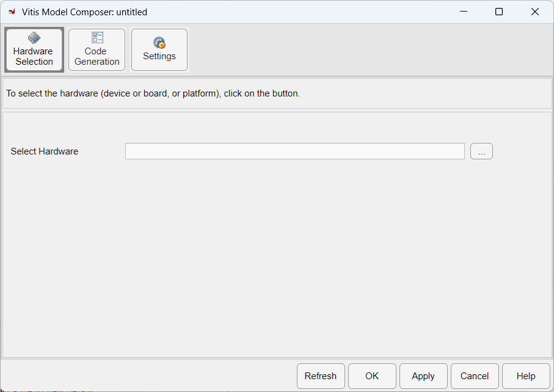Confirm the dialog with OK

pyautogui.click(x=372, y=376)
